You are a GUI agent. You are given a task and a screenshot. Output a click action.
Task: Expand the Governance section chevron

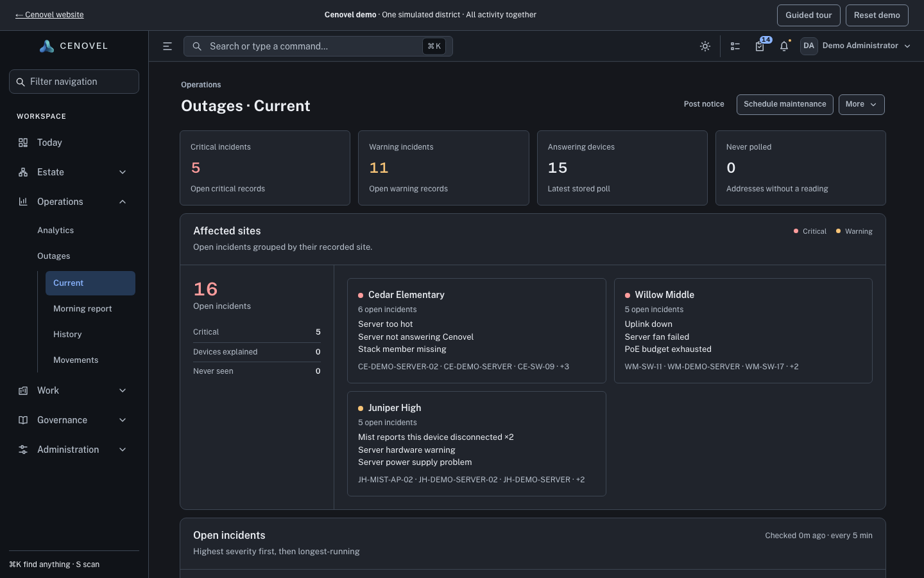[x=123, y=420]
